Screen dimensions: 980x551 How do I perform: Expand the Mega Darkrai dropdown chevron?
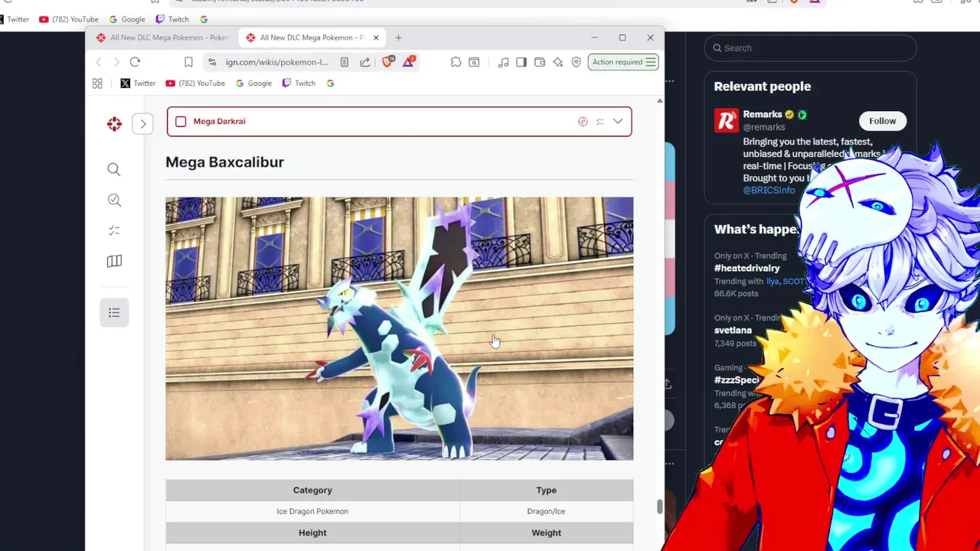pyautogui.click(x=618, y=122)
